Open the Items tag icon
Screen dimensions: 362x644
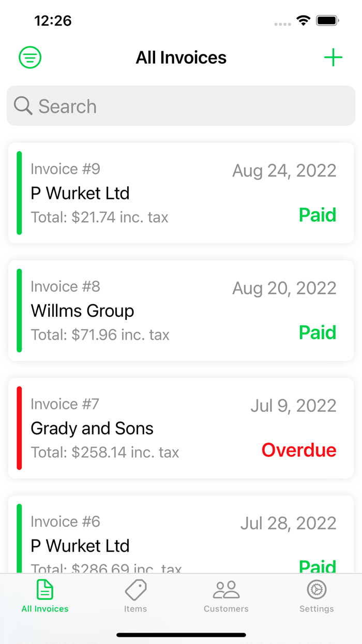pyautogui.click(x=135, y=588)
